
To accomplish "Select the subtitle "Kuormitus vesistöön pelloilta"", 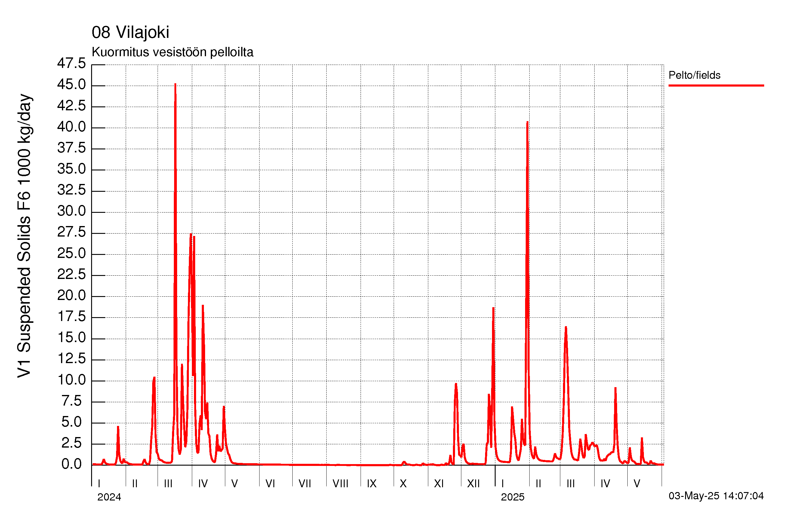I will click(172, 52).
